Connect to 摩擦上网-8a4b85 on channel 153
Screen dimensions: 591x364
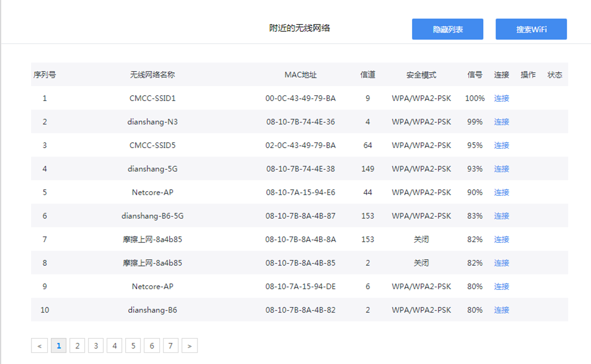[501, 239]
